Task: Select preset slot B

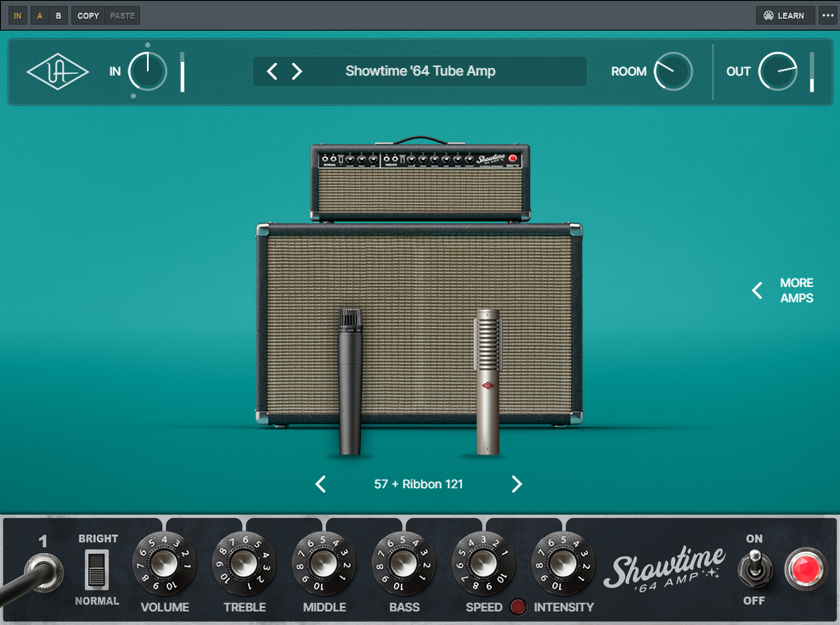Action: point(59,15)
